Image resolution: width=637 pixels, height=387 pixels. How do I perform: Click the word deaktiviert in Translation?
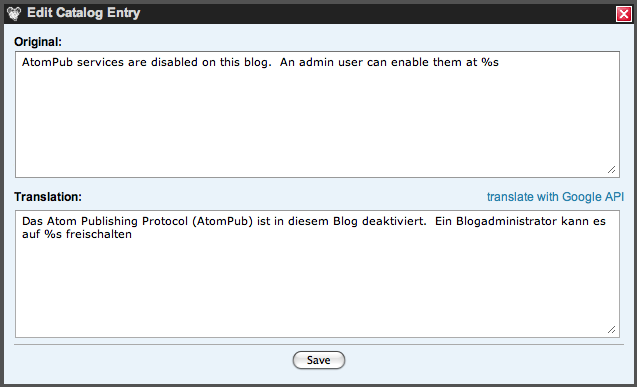(x=394, y=221)
